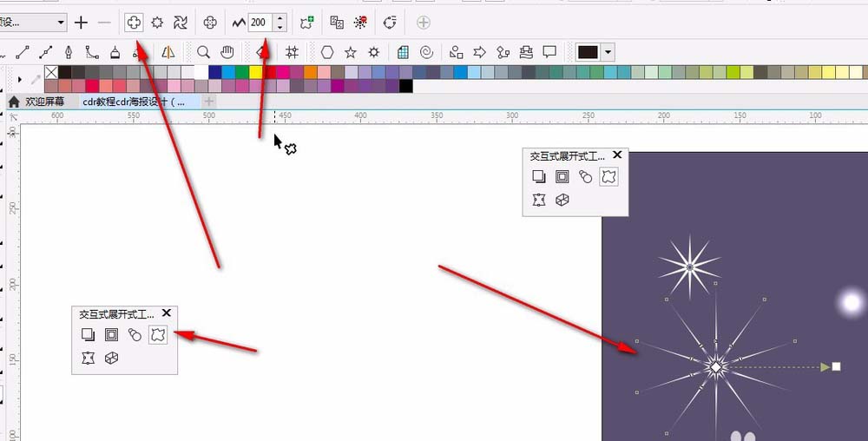868x441 pixels.
Task: Switch to the 欢迎屏幕 tab
Action: tap(37, 102)
